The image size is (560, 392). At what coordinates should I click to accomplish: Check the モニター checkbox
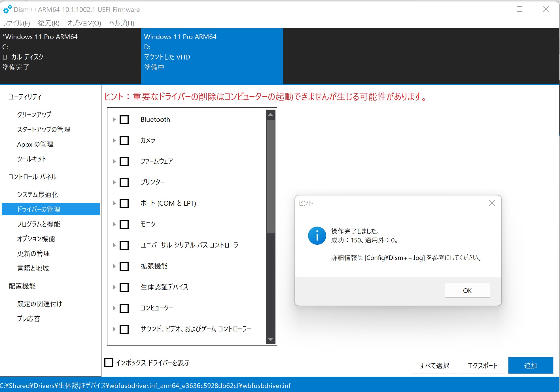click(124, 224)
